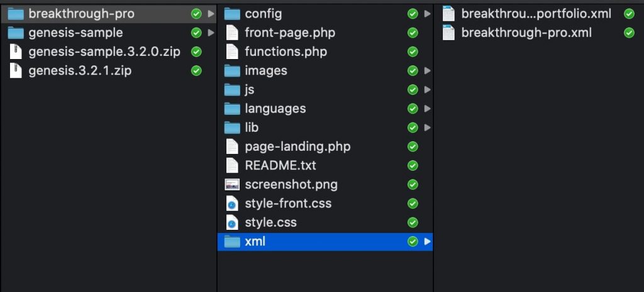Expand the lib folder arrow

click(x=428, y=127)
